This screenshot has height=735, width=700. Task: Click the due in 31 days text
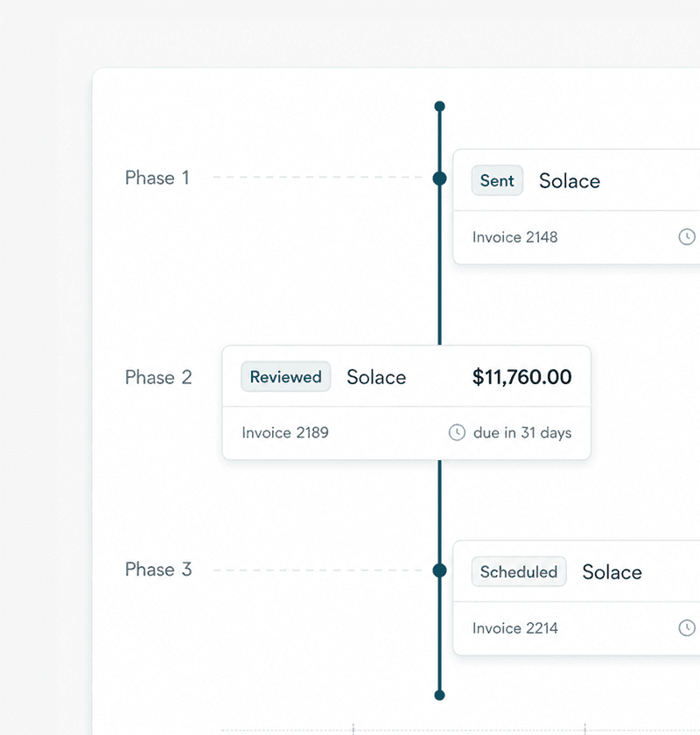pyautogui.click(x=522, y=432)
